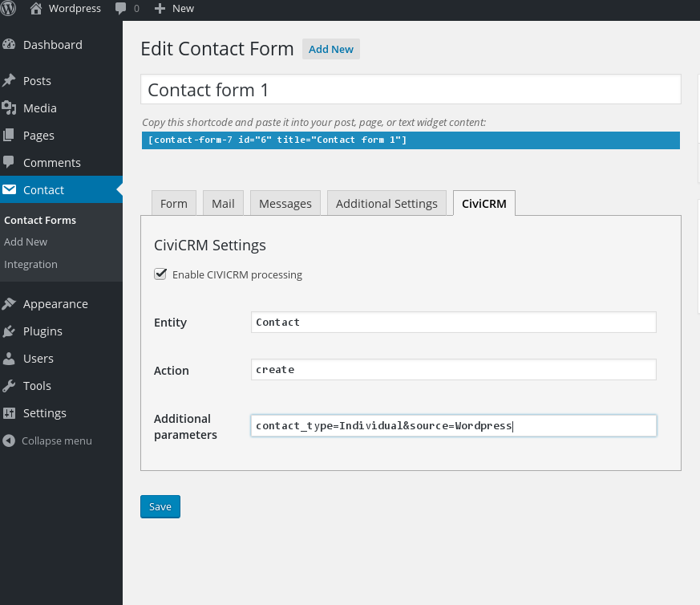Click the Tools wrench icon
Image resolution: width=700 pixels, height=605 pixels.
pos(9,386)
